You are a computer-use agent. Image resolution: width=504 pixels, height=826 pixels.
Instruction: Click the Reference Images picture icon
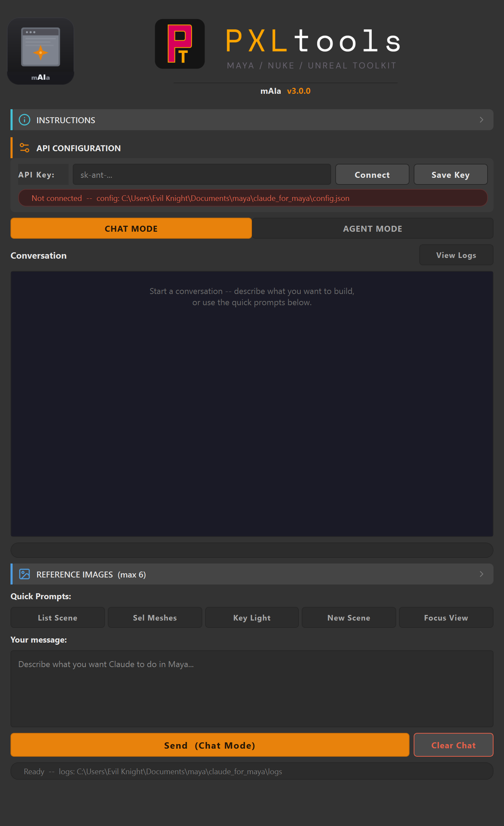click(x=24, y=574)
